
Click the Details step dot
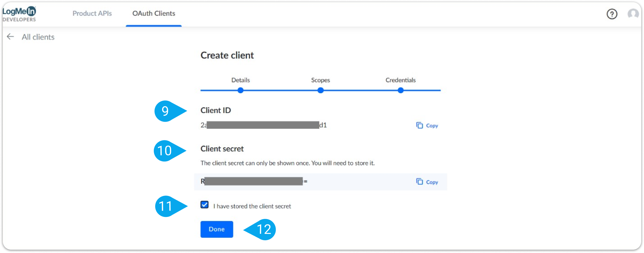(x=240, y=90)
